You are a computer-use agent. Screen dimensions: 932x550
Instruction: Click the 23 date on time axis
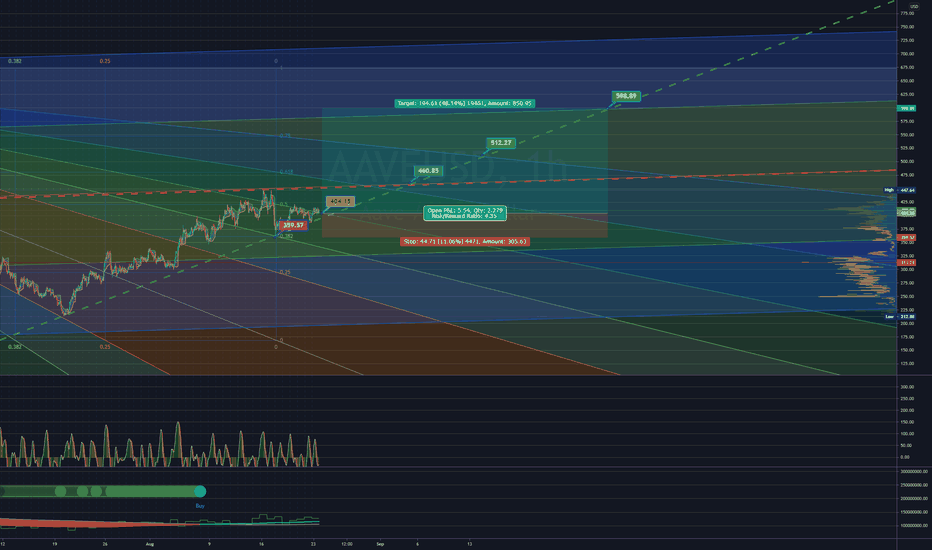(x=313, y=544)
